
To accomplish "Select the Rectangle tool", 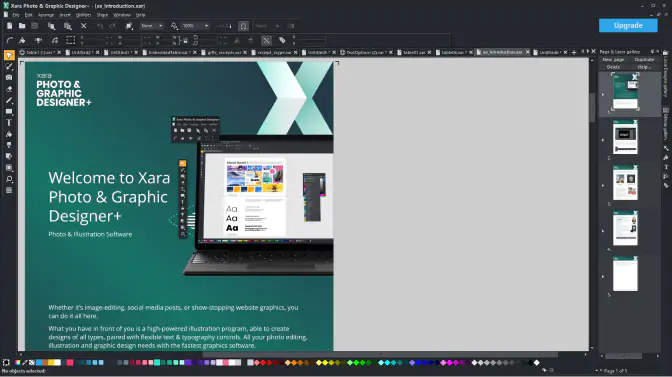I will (x=9, y=112).
